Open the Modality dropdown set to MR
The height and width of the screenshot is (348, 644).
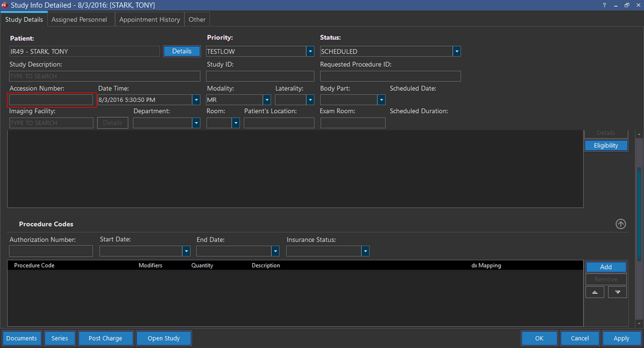pos(267,100)
